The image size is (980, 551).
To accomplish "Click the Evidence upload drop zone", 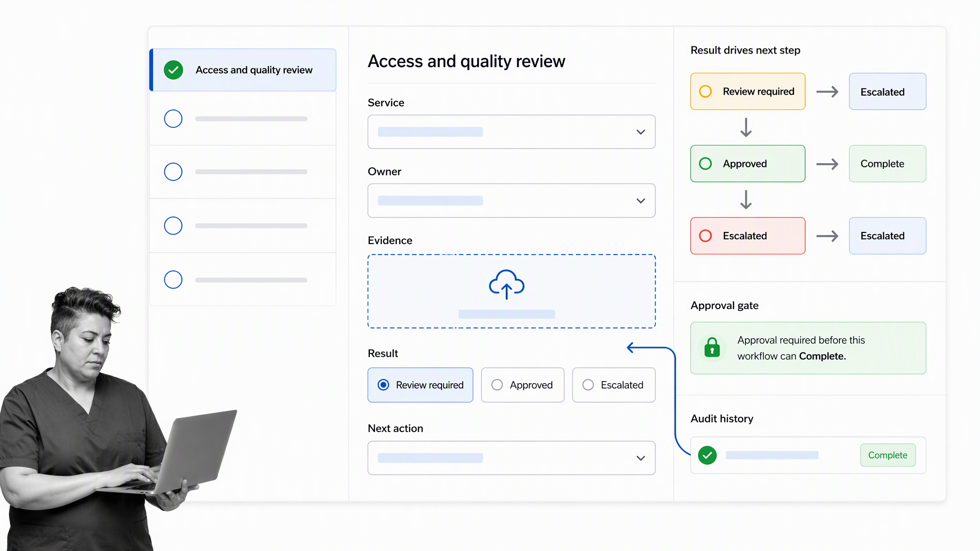I will pyautogui.click(x=512, y=291).
